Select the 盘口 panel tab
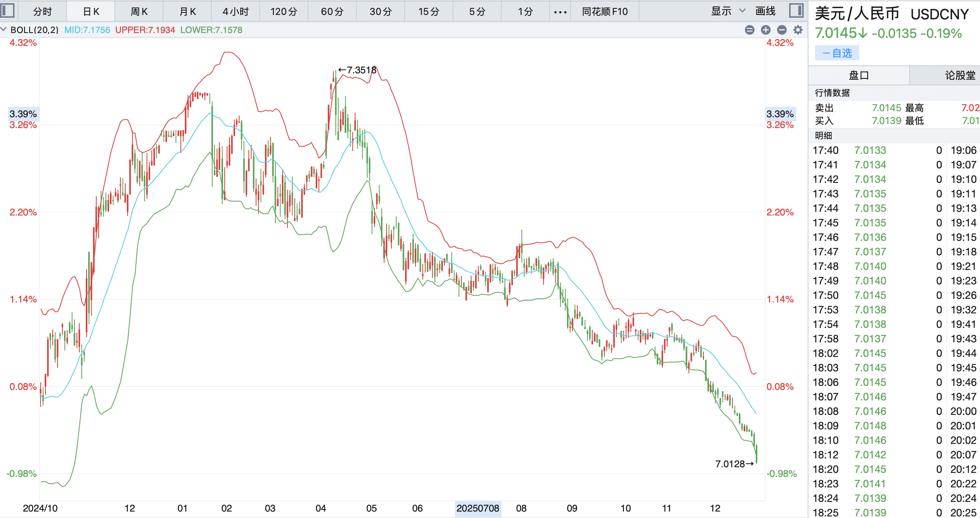The height and width of the screenshot is (518, 980). pyautogui.click(x=858, y=75)
